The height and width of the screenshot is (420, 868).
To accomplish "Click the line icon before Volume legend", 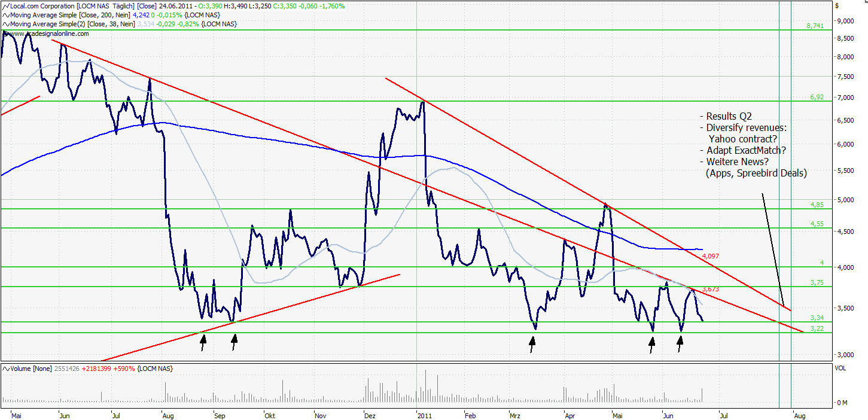I will pyautogui.click(x=5, y=369).
